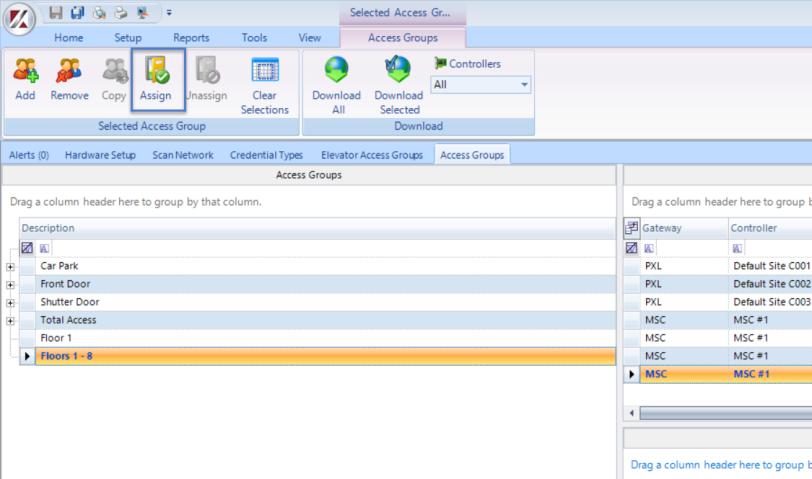Select the Default Site C002 controller row
The height and width of the screenshot is (479, 812).
pos(726,284)
